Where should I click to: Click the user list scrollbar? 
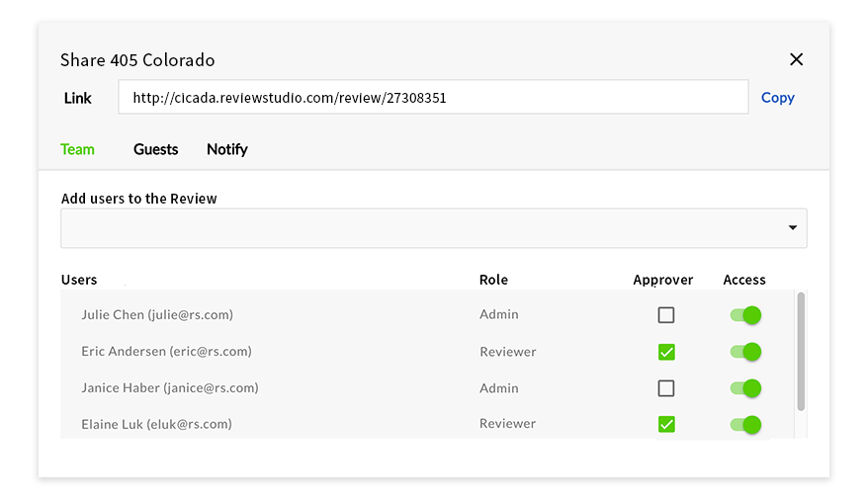coord(801,351)
